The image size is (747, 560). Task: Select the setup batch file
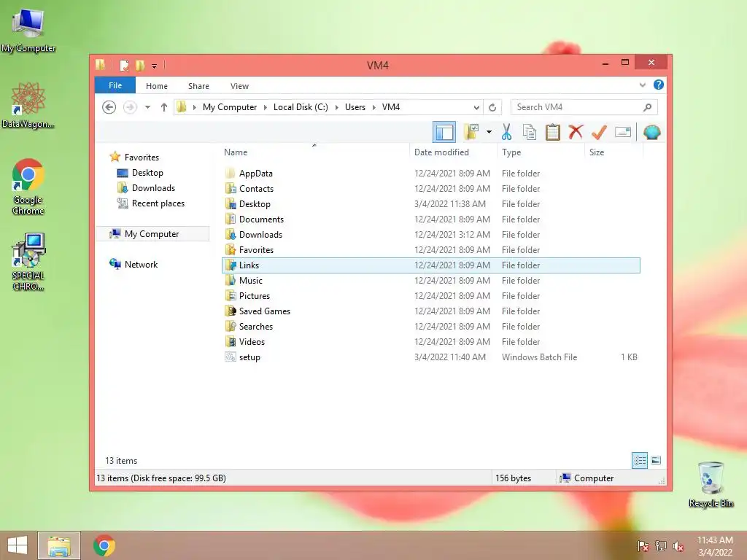point(249,357)
